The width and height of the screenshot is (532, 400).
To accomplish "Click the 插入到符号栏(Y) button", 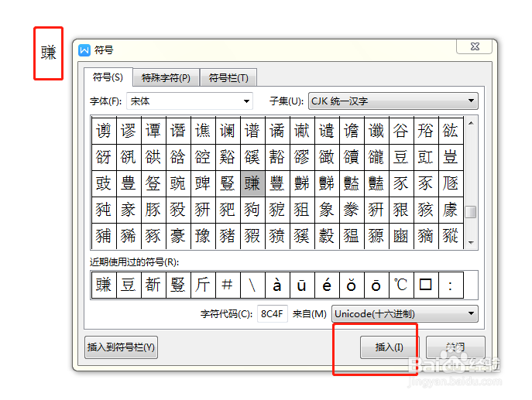I will (121, 347).
